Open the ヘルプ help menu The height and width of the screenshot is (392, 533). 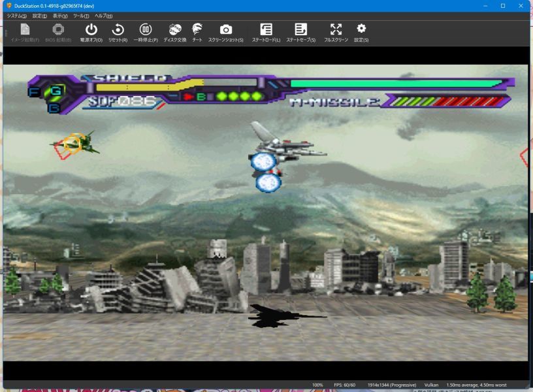click(103, 16)
